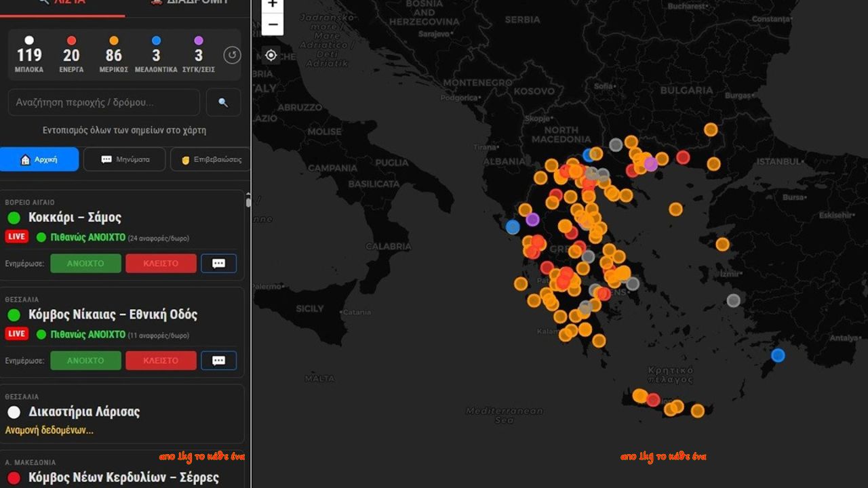
Task: Click the area/road search field
Action: pos(104,102)
